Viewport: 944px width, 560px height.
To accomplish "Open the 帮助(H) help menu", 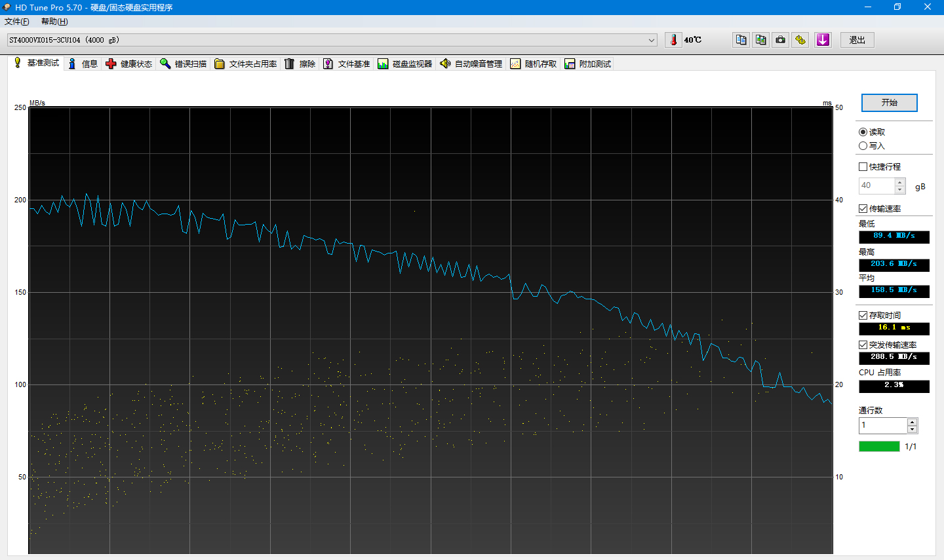I will (x=54, y=22).
